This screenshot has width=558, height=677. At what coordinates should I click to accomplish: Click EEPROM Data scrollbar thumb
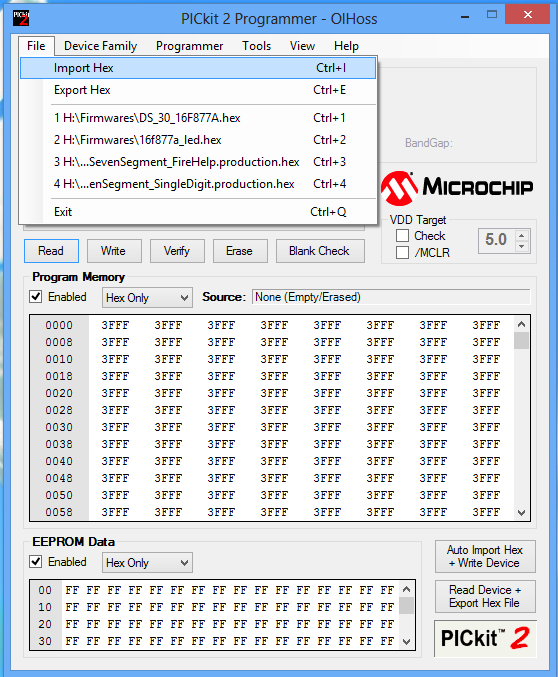[406, 605]
